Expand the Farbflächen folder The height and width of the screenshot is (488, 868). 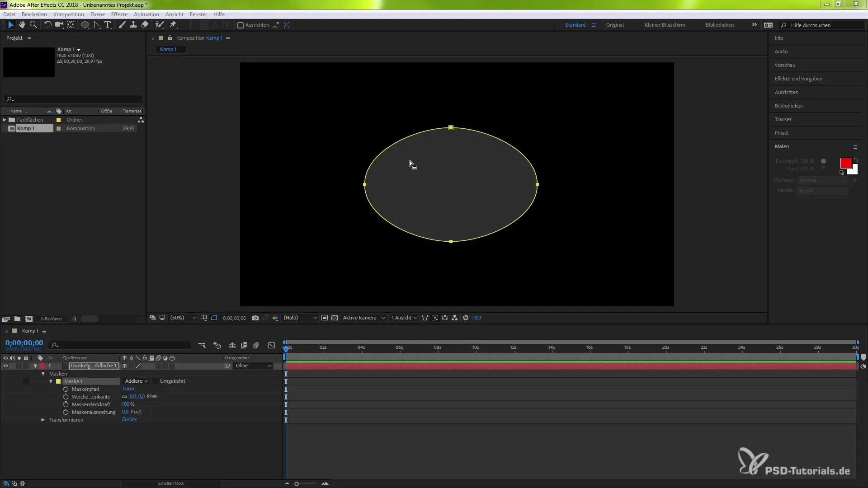point(5,120)
